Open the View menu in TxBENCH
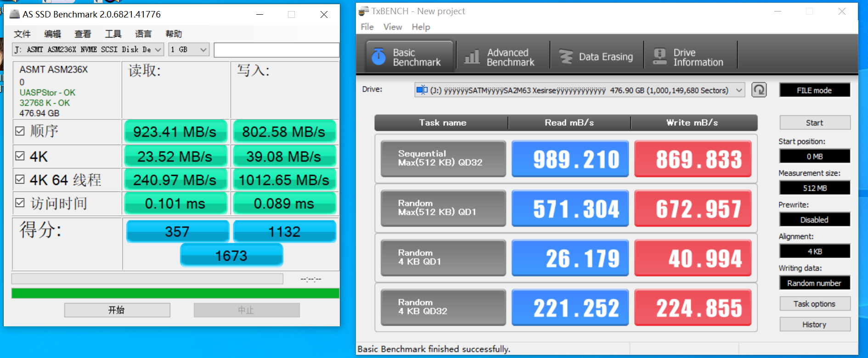This screenshot has width=868, height=358. pyautogui.click(x=393, y=27)
